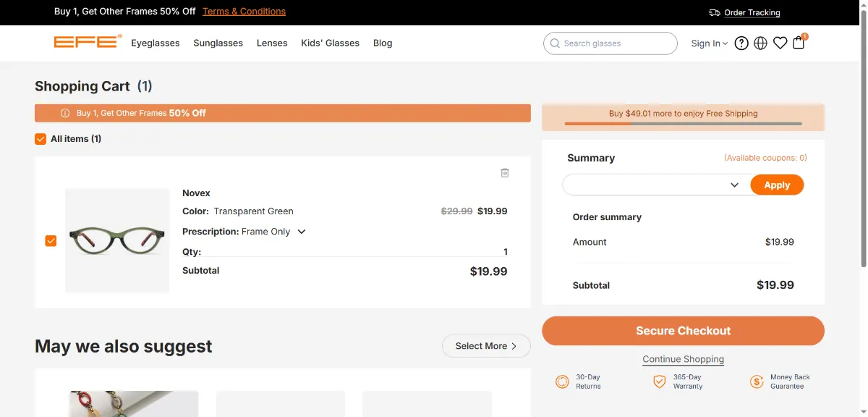The height and width of the screenshot is (417, 868).
Task: Click the EFE logo
Action: 88,42
